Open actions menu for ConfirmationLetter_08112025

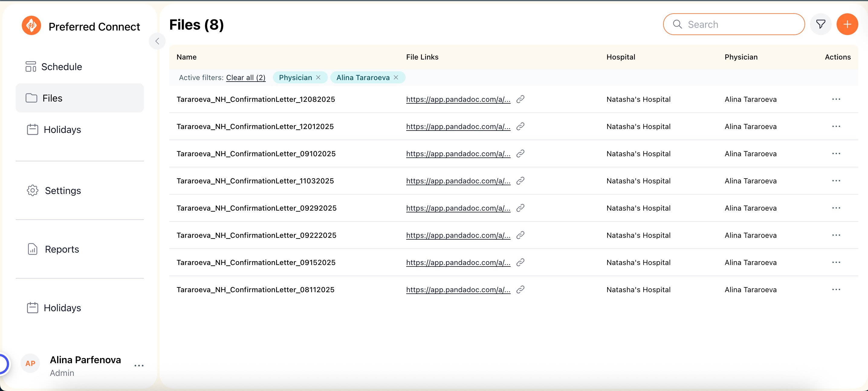pos(836,290)
